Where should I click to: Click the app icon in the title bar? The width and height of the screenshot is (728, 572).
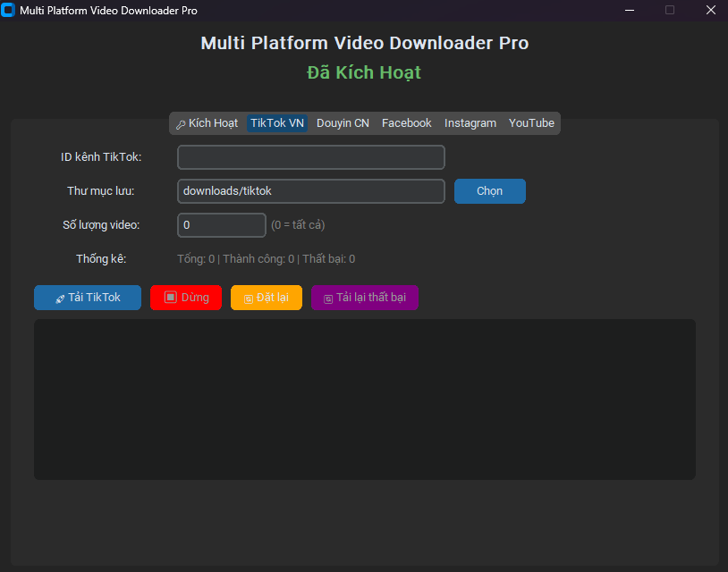(x=9, y=11)
